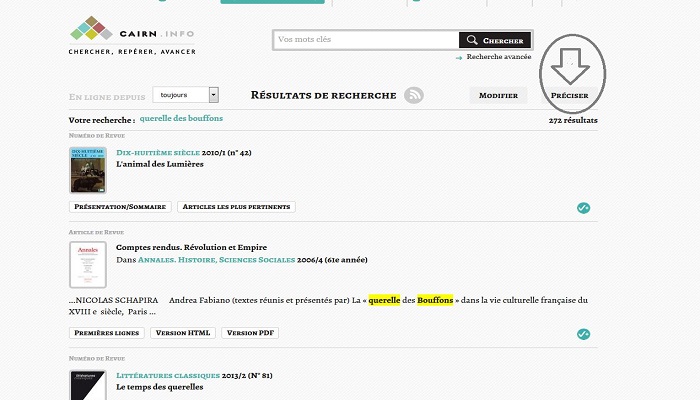Toggle checkmark for Dix-huitième siècle result
The image size is (700, 400).
point(583,208)
